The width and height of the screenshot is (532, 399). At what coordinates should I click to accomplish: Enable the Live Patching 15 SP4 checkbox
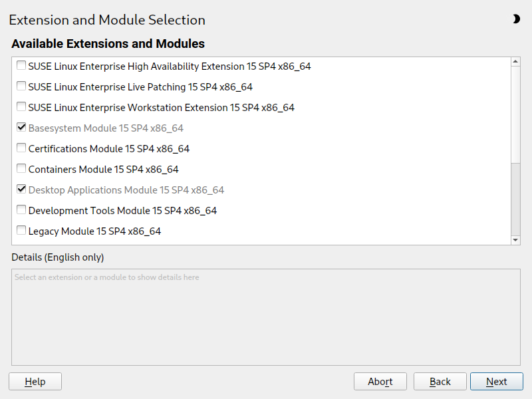pyautogui.click(x=21, y=86)
